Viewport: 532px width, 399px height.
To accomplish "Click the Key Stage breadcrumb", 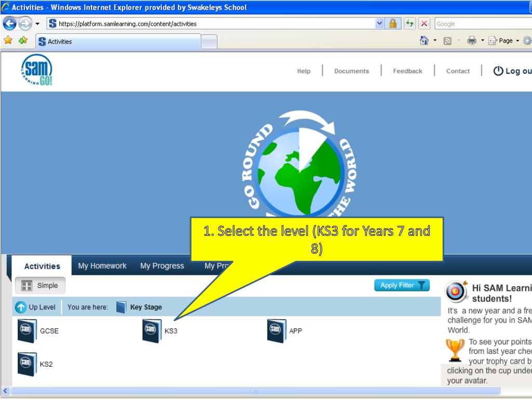I will (139, 307).
